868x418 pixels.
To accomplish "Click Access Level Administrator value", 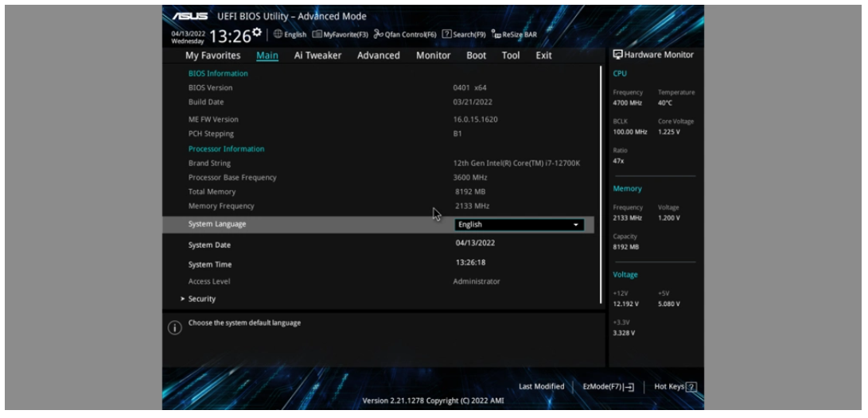I will (x=477, y=281).
